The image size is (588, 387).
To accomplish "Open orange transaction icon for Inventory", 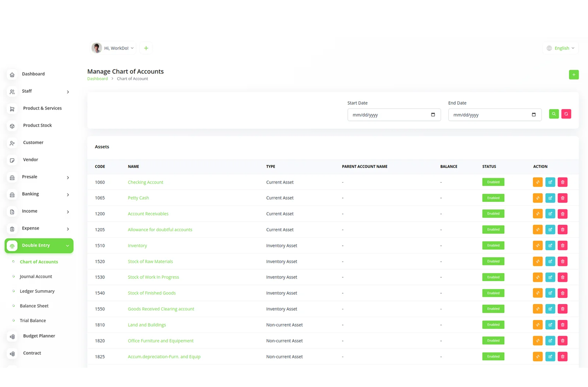I will coord(537,246).
